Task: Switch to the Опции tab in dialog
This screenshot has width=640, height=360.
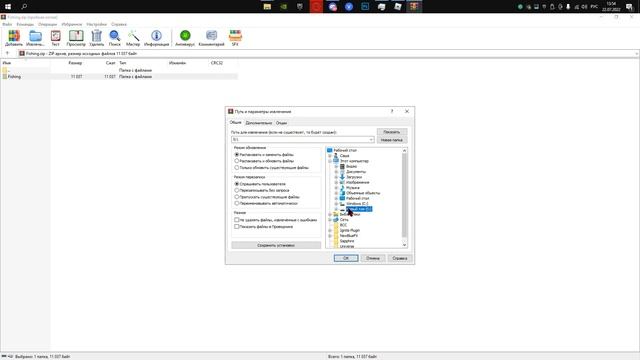Action: click(281, 123)
